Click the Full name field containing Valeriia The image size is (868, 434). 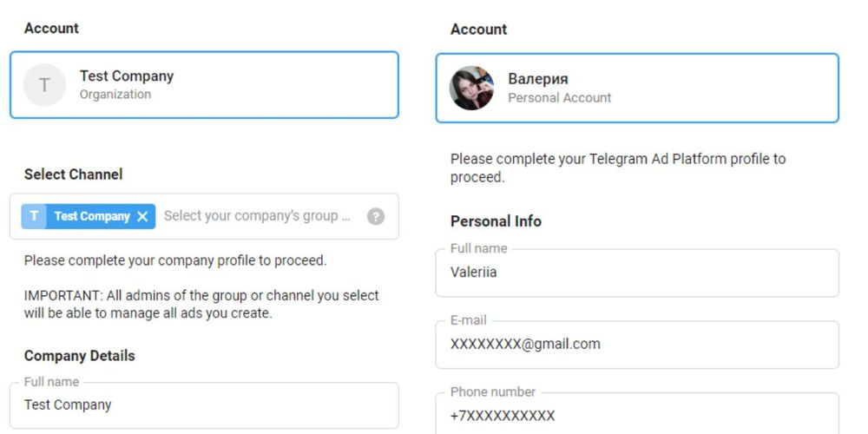pyautogui.click(x=637, y=273)
